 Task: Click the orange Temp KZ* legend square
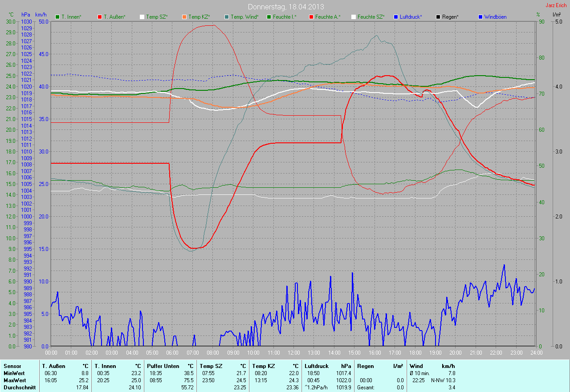click(x=184, y=17)
